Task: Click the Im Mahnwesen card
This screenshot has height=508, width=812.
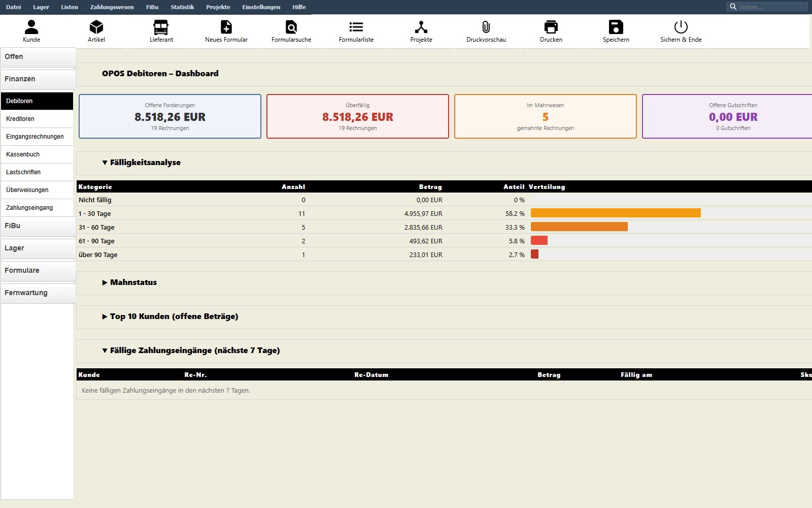Action: 546,116
